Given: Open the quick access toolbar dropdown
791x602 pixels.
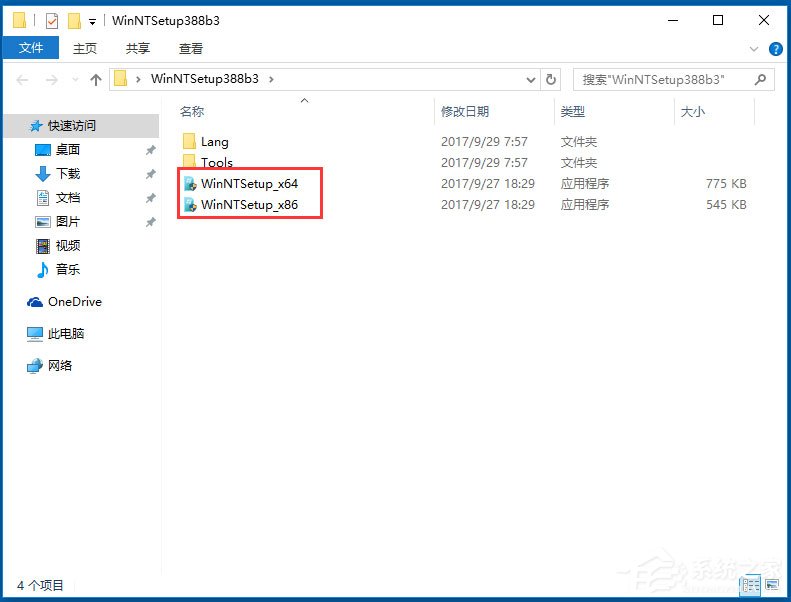Looking at the screenshot, I should coord(92,21).
